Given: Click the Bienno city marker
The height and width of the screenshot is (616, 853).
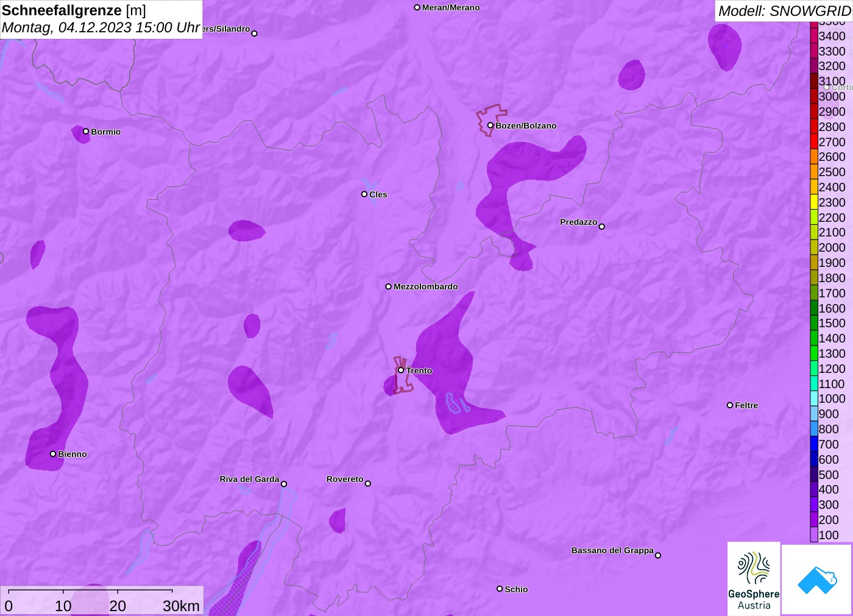Looking at the screenshot, I should pos(53,454).
